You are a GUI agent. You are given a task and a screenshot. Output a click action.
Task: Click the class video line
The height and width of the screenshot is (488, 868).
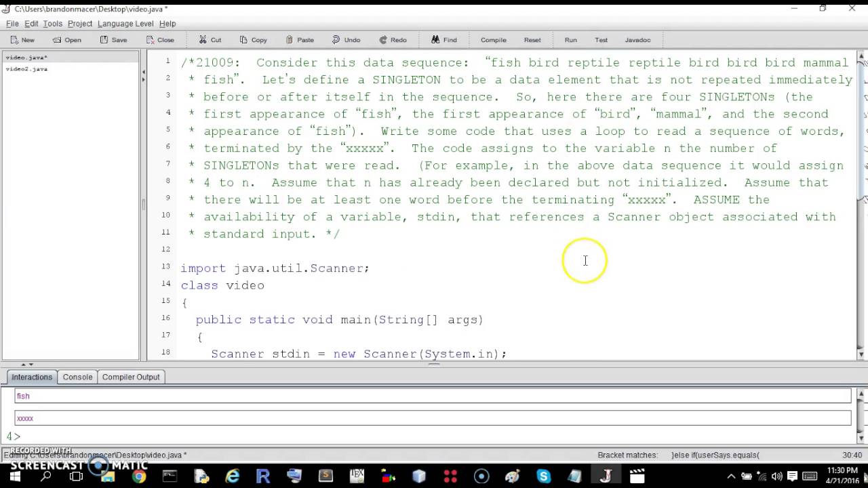pyautogui.click(x=222, y=285)
